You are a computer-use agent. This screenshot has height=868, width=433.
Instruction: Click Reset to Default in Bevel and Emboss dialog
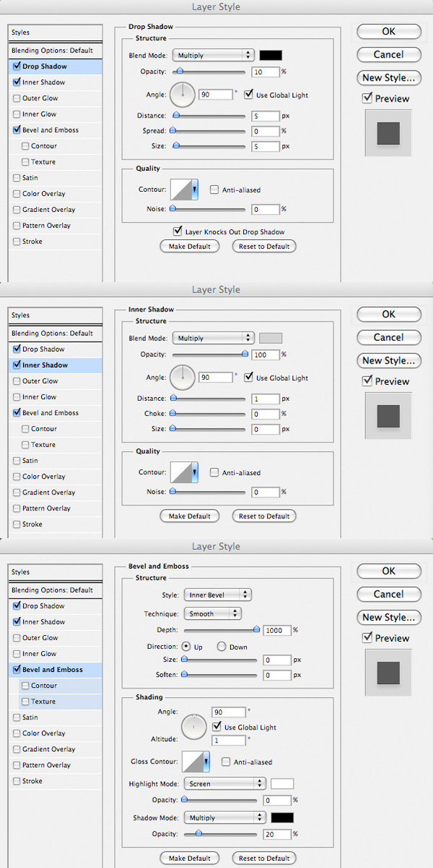pyautogui.click(x=264, y=858)
